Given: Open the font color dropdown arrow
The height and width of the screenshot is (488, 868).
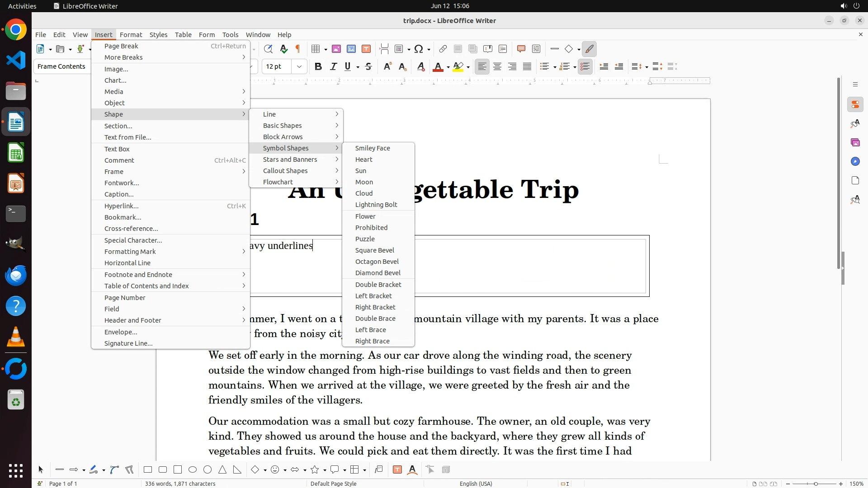Looking at the screenshot, I should [448, 67].
